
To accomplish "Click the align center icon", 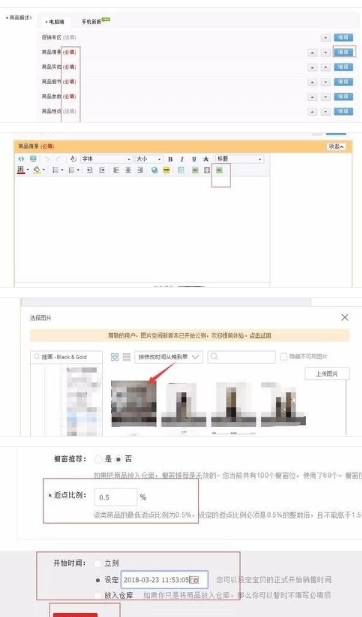I will point(128,170).
